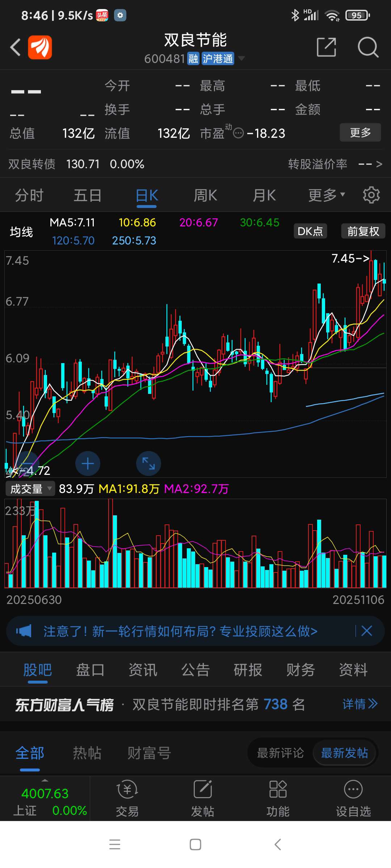Open the 股吧 tab
This screenshot has width=391, height=868.
(38, 670)
